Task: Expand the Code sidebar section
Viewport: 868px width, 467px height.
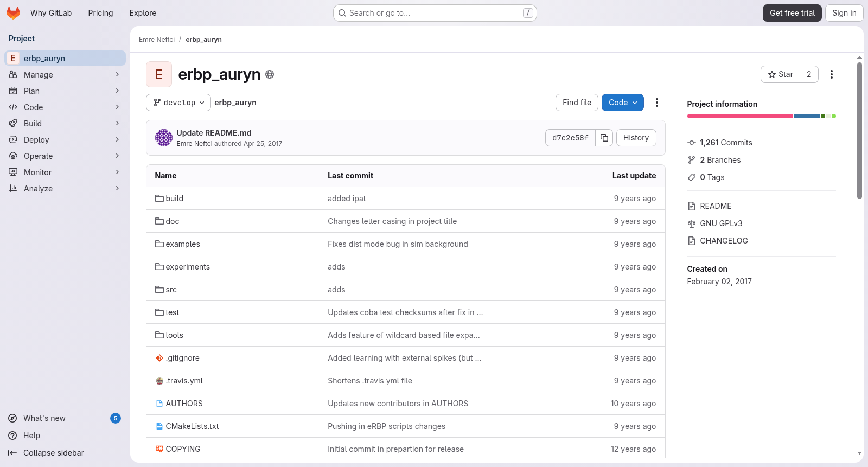Action: pos(65,107)
